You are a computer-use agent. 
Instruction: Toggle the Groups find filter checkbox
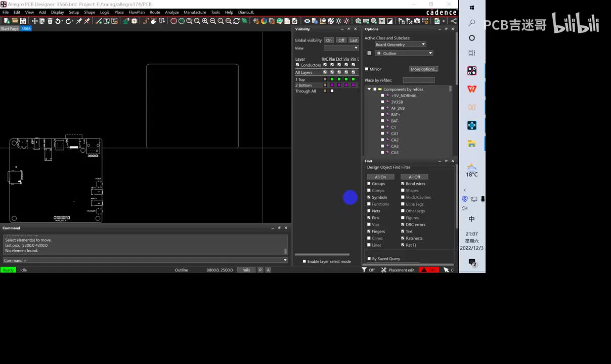(369, 184)
